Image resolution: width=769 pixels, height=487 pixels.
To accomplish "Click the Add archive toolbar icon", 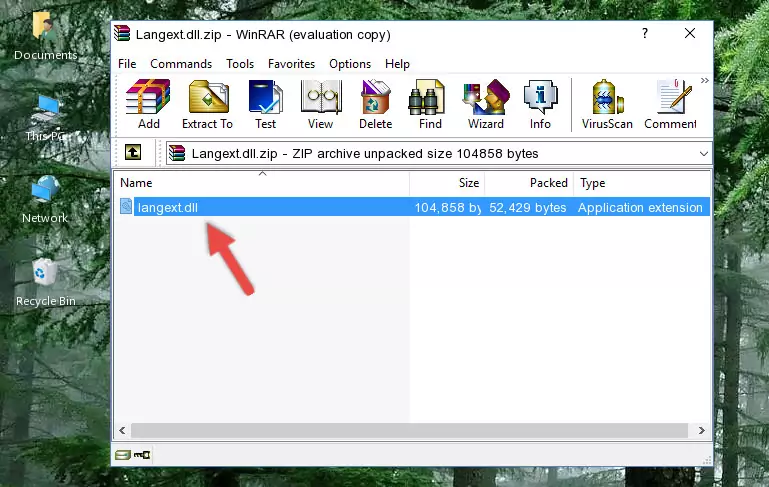I will [148, 104].
